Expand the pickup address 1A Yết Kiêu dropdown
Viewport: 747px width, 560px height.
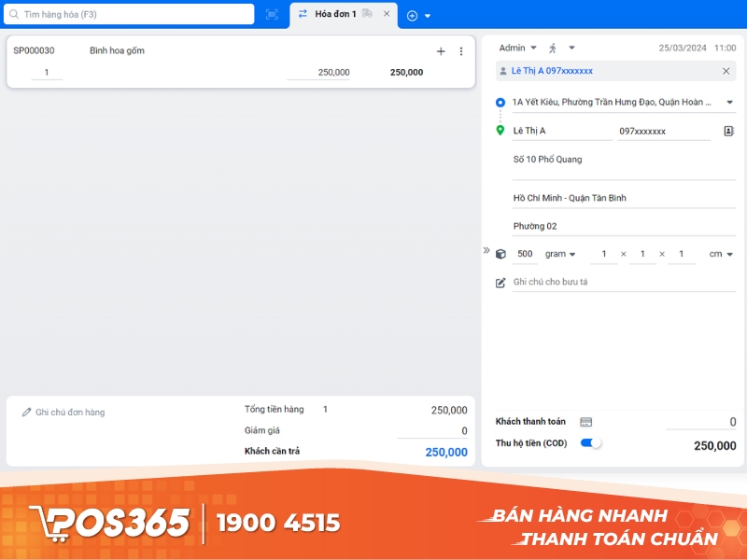click(729, 102)
